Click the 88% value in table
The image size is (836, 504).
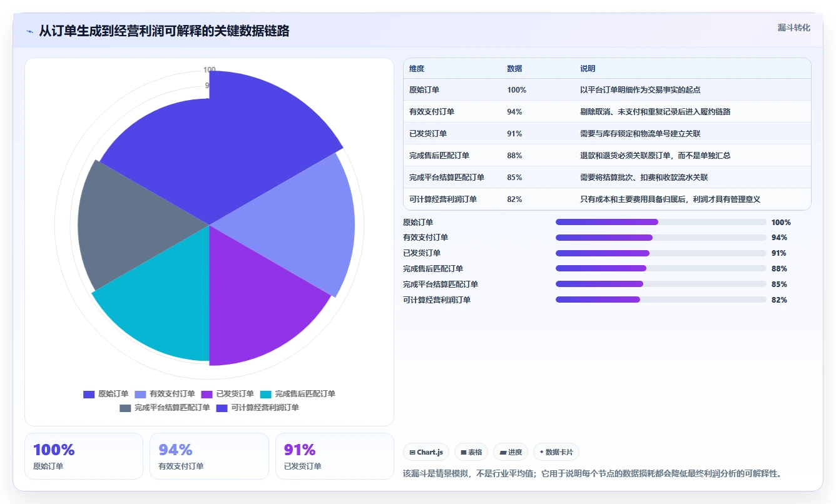pyautogui.click(x=514, y=156)
